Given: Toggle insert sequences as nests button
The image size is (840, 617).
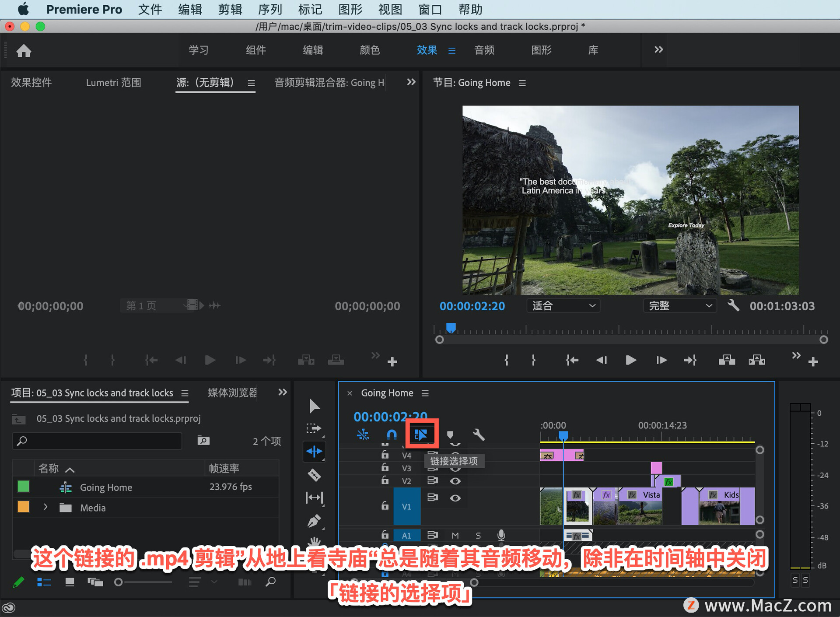Looking at the screenshot, I should (x=363, y=435).
